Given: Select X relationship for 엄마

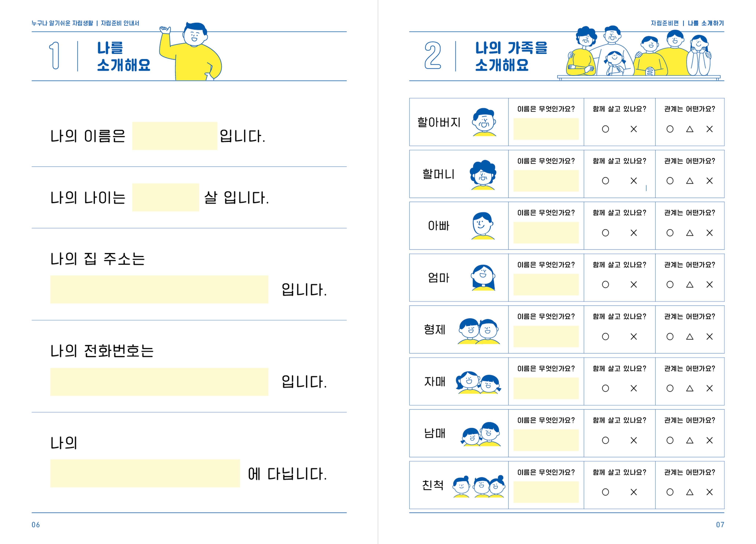Looking at the screenshot, I should pyautogui.click(x=710, y=285).
